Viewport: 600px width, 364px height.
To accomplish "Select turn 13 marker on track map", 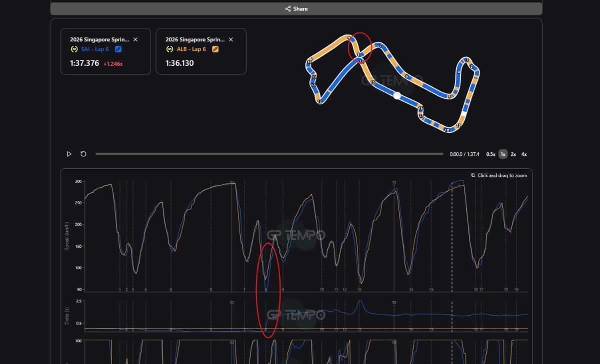I will point(319,101).
